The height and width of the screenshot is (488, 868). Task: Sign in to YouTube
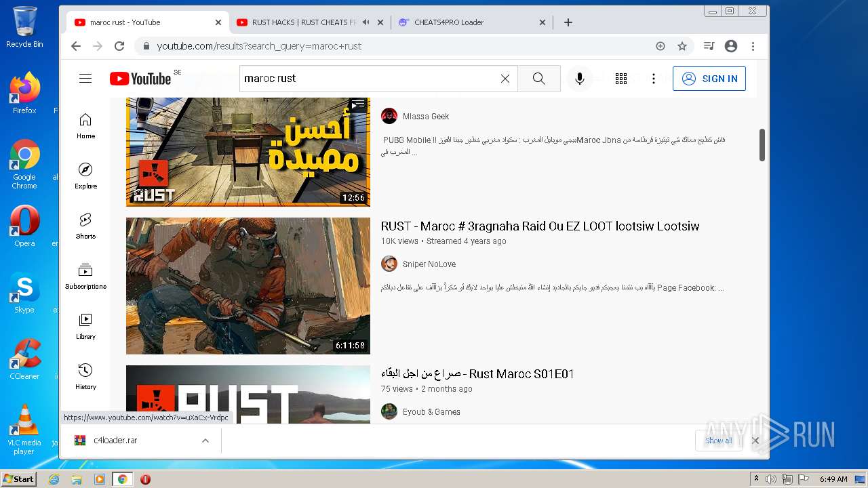pos(709,79)
